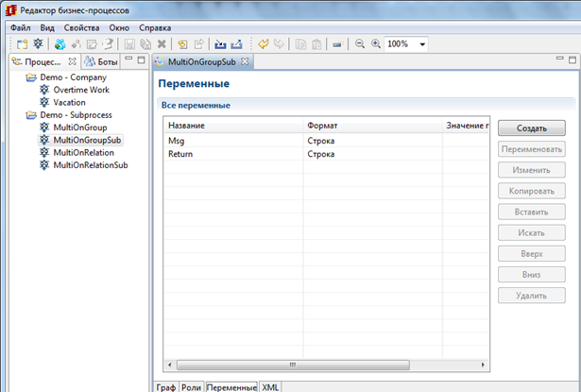Click the blue upload-from-tray icon
This screenshot has width=581, height=392.
(236, 44)
